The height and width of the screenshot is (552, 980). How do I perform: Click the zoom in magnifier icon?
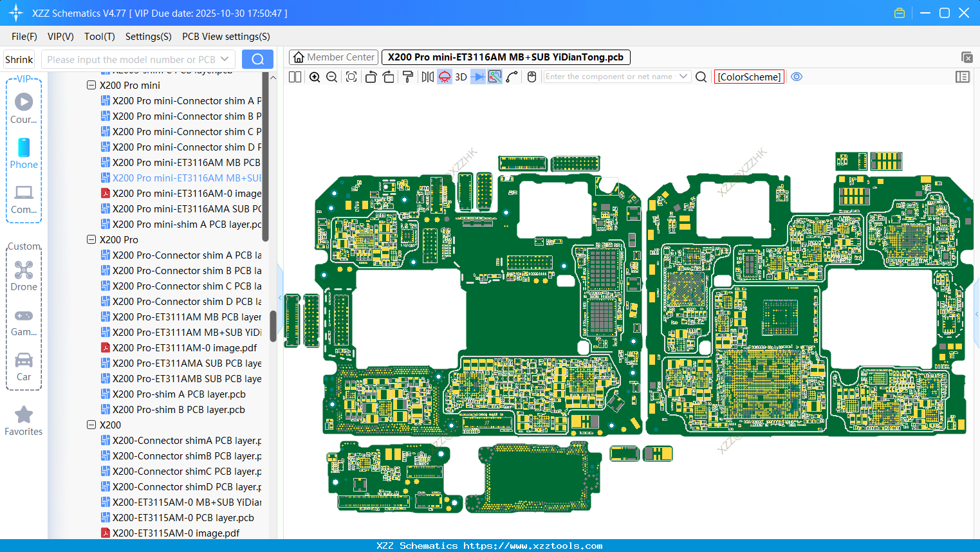click(x=315, y=77)
